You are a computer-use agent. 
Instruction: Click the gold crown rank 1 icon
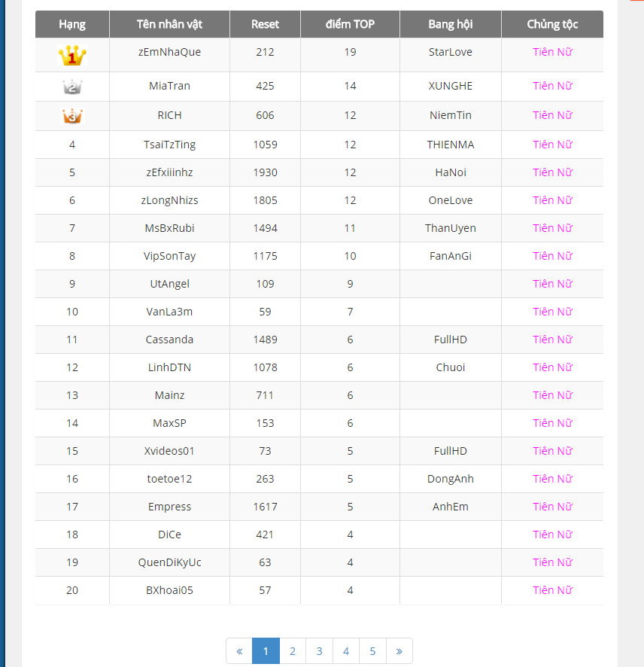pyautogui.click(x=72, y=55)
